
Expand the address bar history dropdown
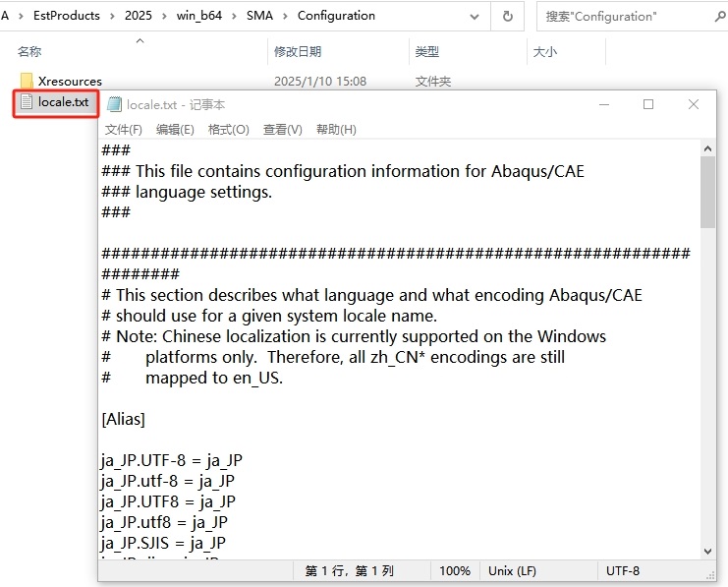tap(477, 16)
